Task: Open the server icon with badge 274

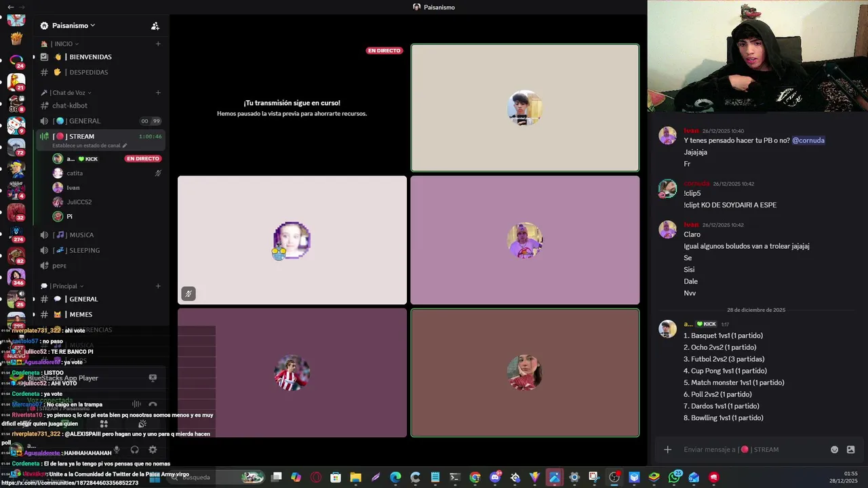Action: 16,235
